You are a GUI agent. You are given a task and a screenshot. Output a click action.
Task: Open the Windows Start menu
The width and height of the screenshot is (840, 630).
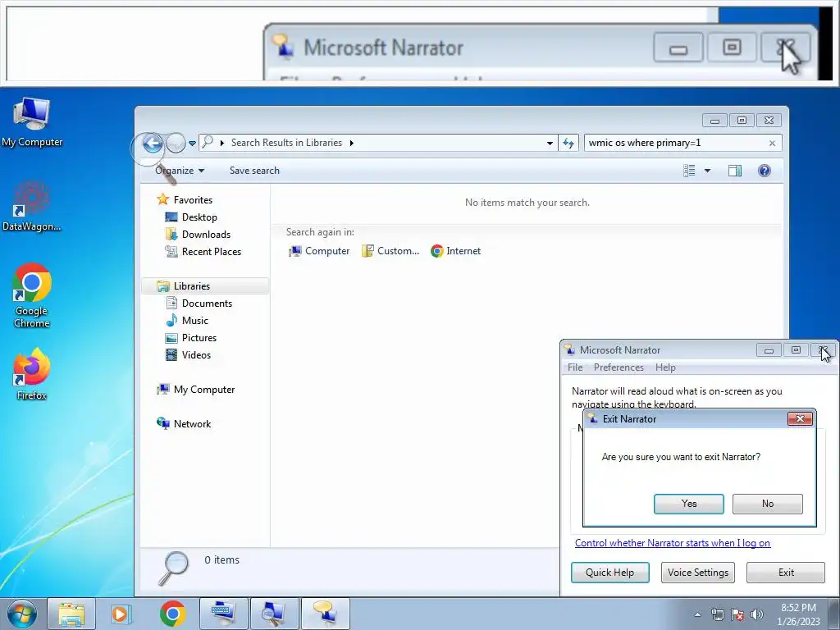coord(21,614)
